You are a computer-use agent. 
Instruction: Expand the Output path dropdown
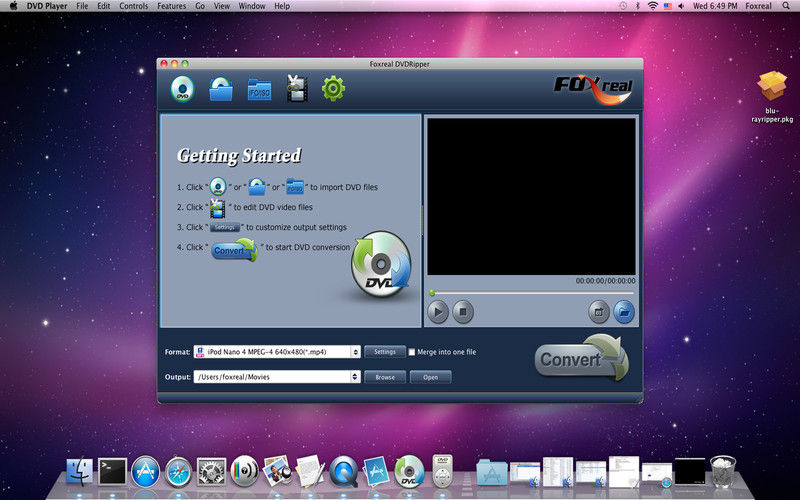(x=356, y=377)
